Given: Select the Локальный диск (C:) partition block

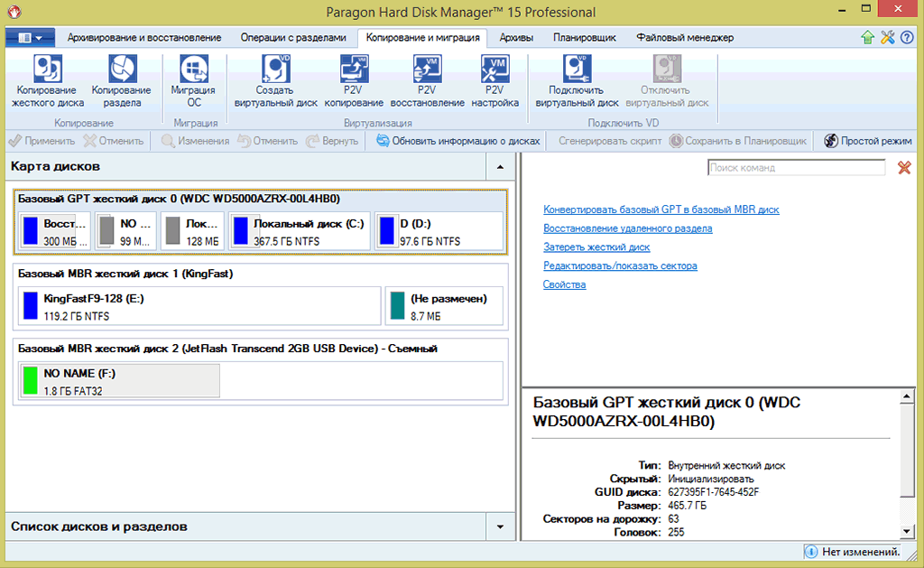Looking at the screenshot, I should 299,231.
